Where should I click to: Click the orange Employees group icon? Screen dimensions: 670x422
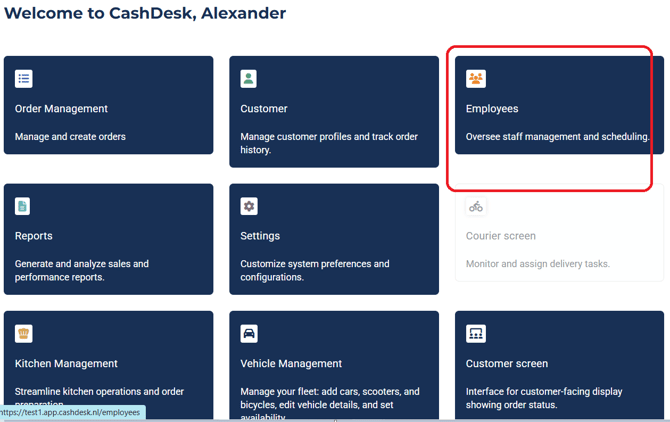tap(476, 78)
